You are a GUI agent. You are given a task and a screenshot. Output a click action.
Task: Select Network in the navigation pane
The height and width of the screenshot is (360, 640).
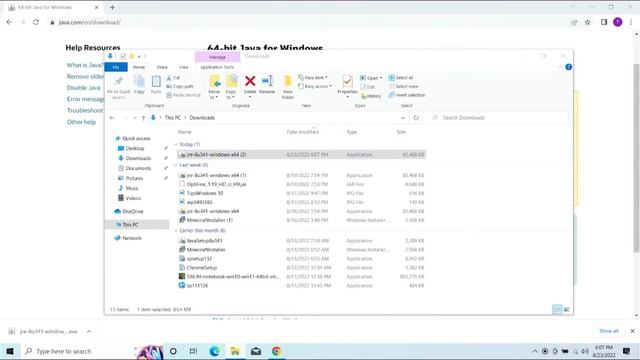[131, 238]
